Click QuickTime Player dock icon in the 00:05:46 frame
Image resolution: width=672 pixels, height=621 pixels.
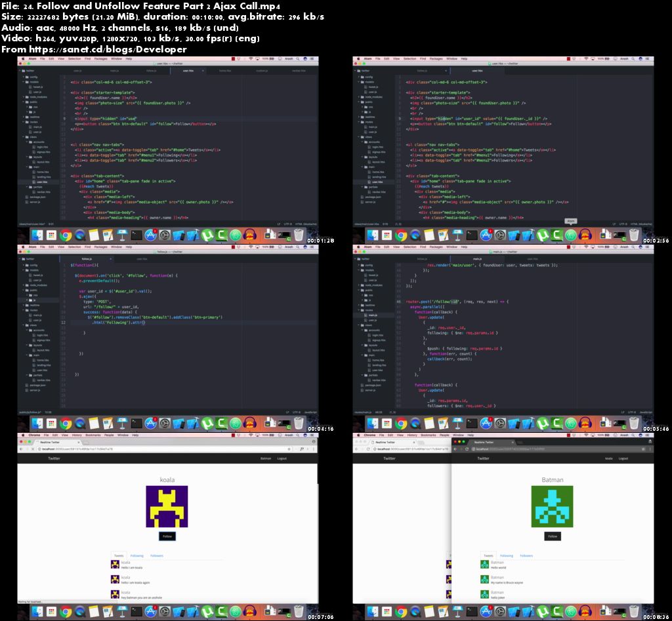pyautogui.click(x=415, y=423)
